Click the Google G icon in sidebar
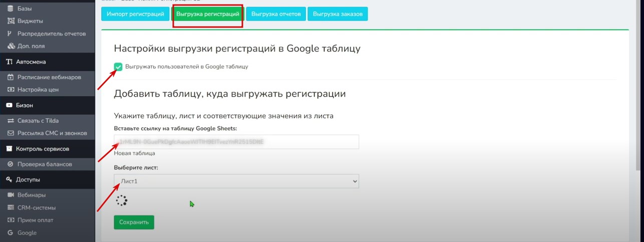The image size is (644, 242). [11, 232]
